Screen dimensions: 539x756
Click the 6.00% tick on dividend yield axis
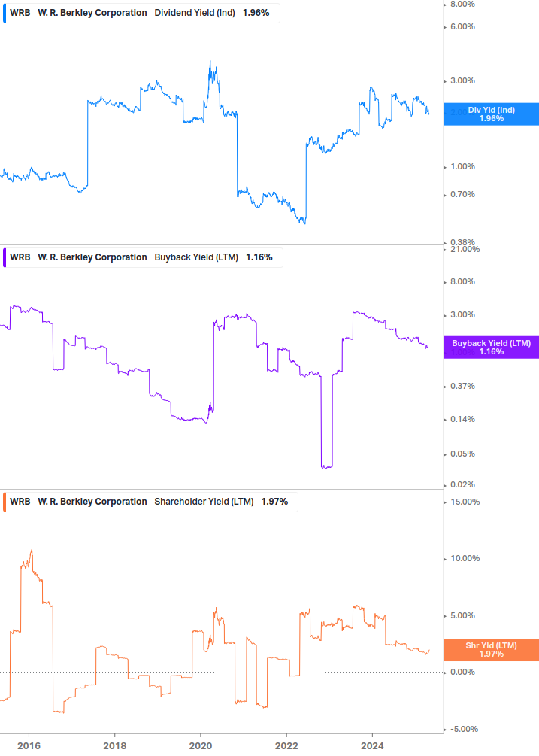pyautogui.click(x=462, y=26)
